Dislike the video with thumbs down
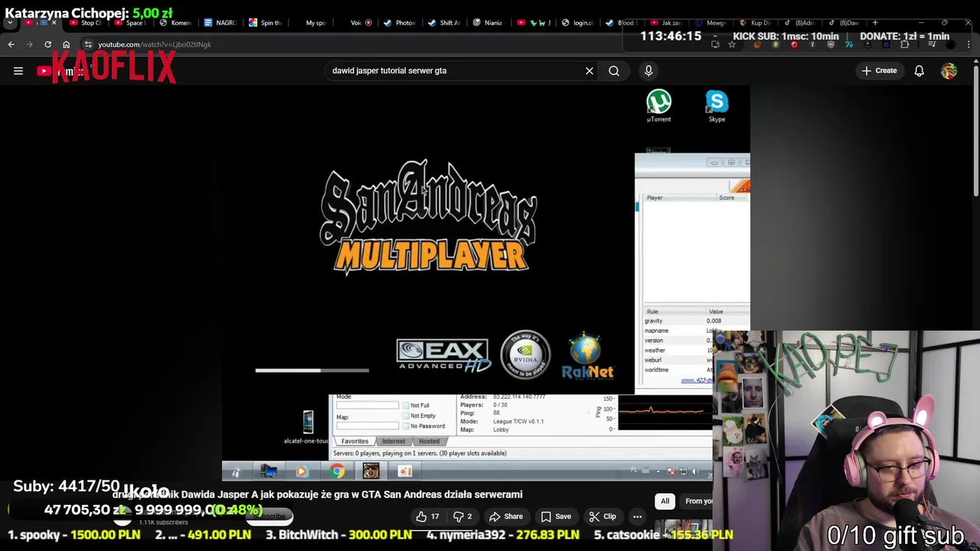The height and width of the screenshot is (551, 980). tap(462, 517)
